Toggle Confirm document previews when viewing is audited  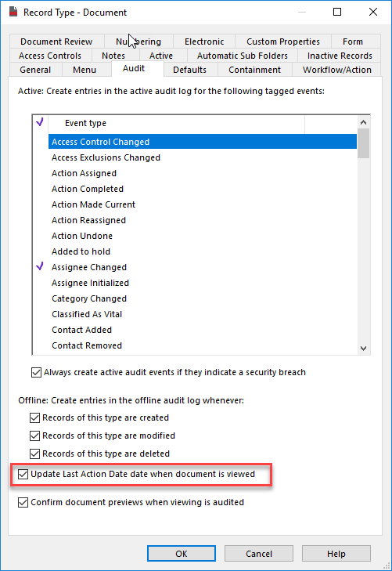click(x=23, y=503)
